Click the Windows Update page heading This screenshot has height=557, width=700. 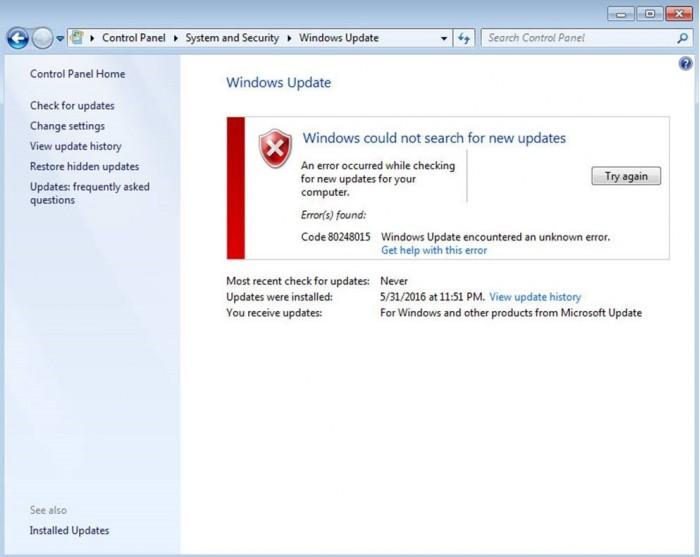(x=279, y=83)
